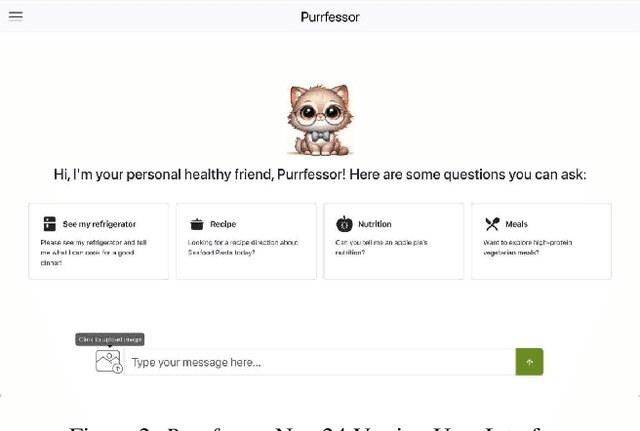Pick the "Nutrition" card title
Image resolution: width=640 pixels, height=431 pixels.
click(375, 224)
